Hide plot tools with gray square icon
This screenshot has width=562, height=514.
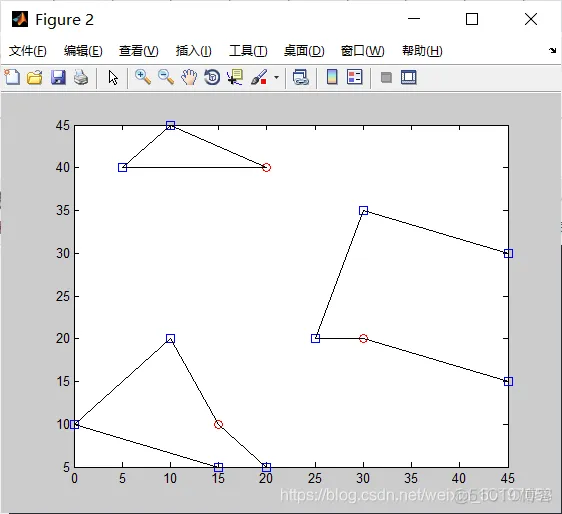[x=386, y=77]
